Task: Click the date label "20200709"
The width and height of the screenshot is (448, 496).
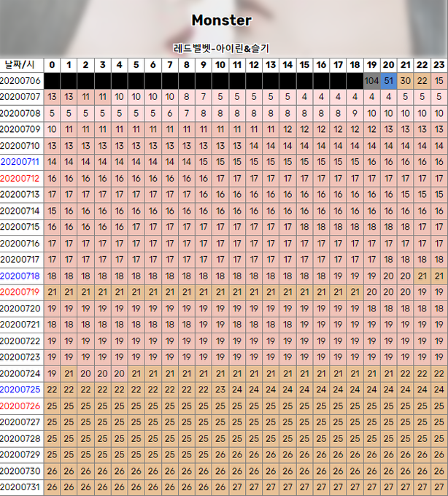Action: pos(20,129)
